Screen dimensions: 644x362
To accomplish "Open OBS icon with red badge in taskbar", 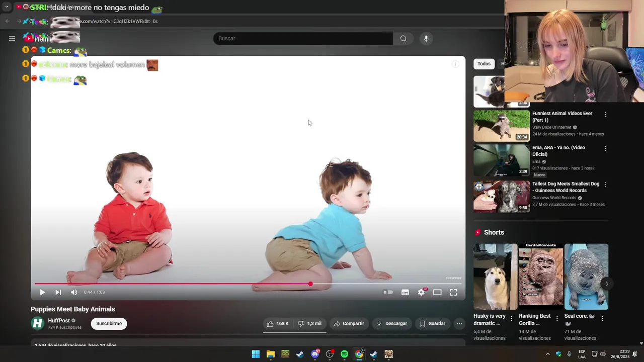I will click(330, 354).
